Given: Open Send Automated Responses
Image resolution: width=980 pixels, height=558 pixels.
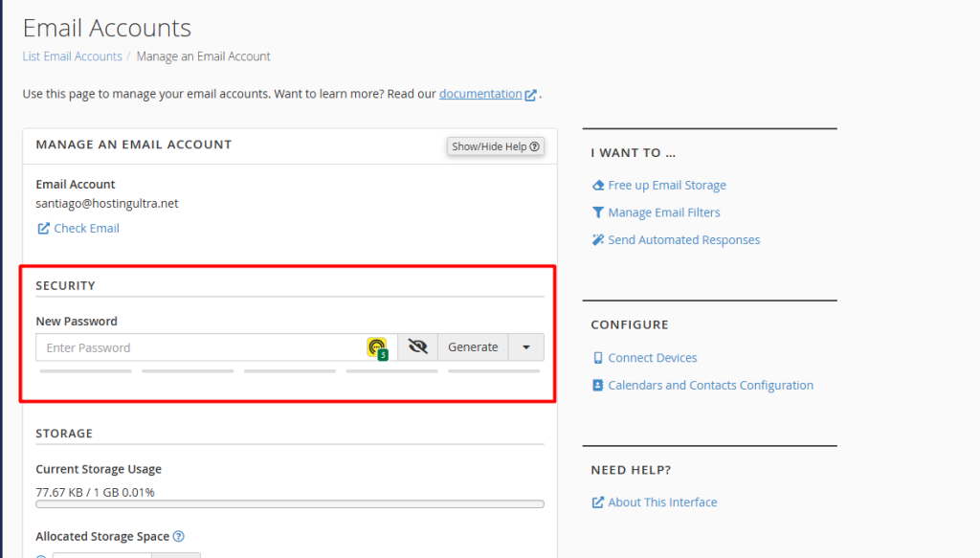Looking at the screenshot, I should coord(683,240).
